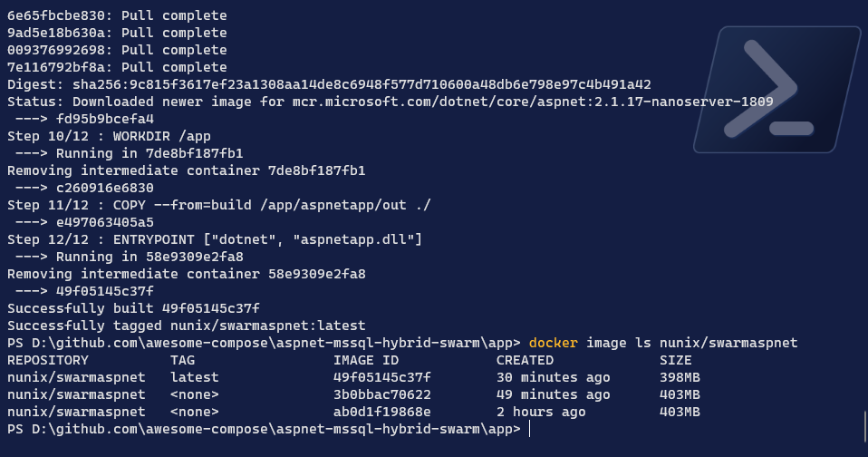Click the Successfully tagged nunix/swarmaspnet:latest line

[186, 326]
